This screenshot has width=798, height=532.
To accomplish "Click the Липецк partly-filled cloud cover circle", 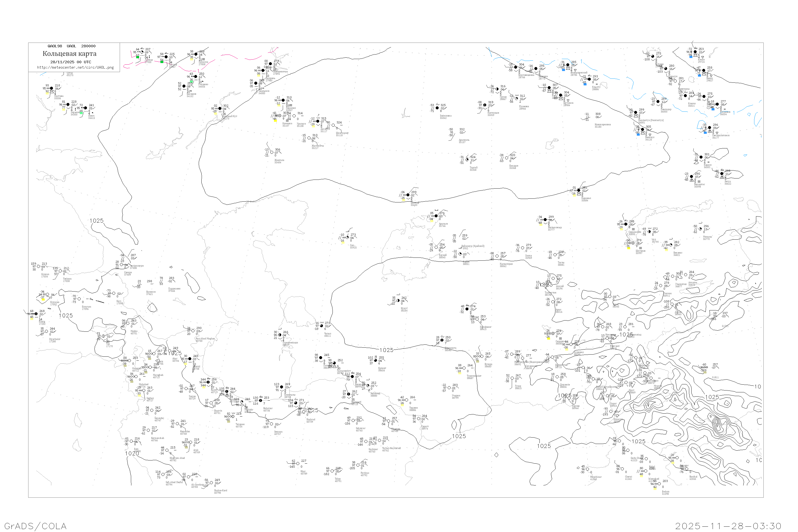I will 142,52.
